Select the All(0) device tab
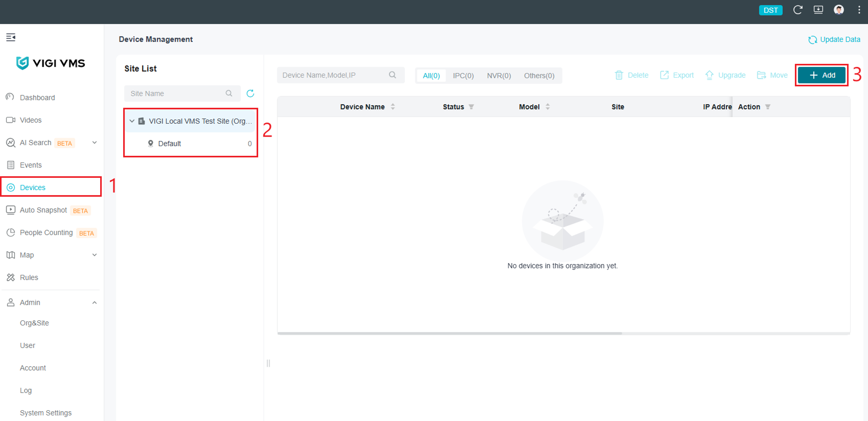Viewport: 868px width, 421px height. (431, 76)
